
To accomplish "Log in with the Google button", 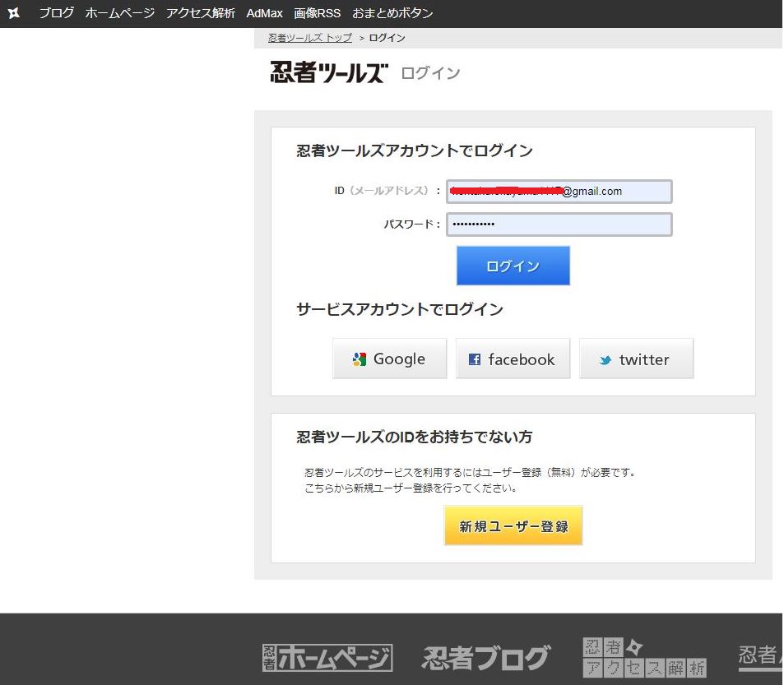I will coord(389,359).
